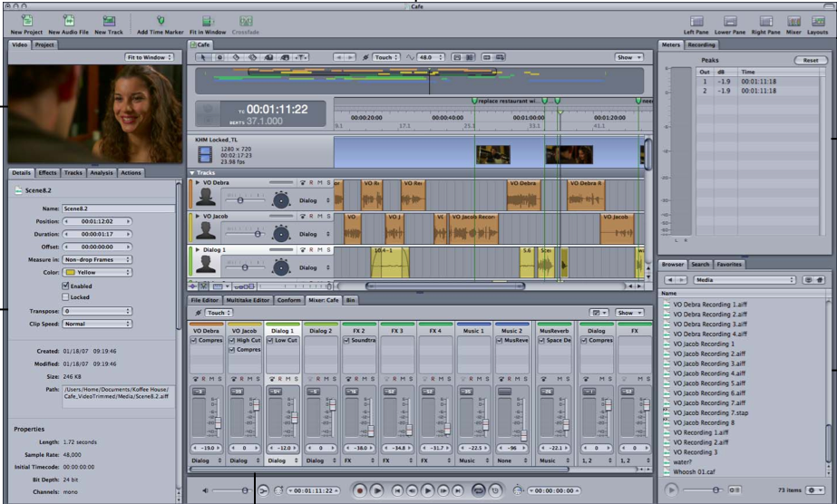The height and width of the screenshot is (504, 837).
Task: Open the Fit to Window video dropdown
Action: pyautogui.click(x=150, y=57)
